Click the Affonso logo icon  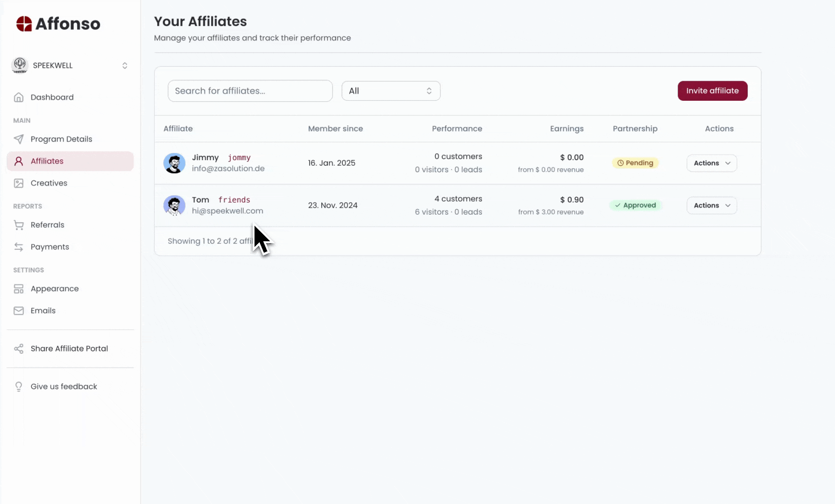24,24
